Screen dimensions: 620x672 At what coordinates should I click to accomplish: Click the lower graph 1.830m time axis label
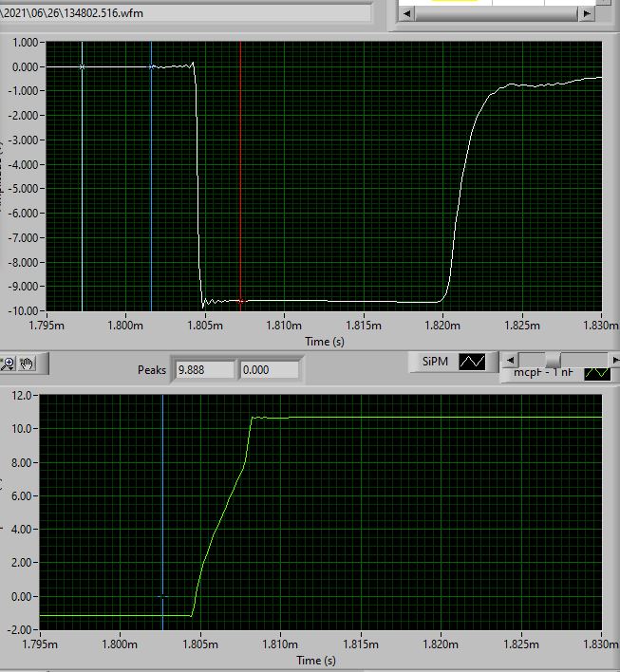(x=601, y=644)
